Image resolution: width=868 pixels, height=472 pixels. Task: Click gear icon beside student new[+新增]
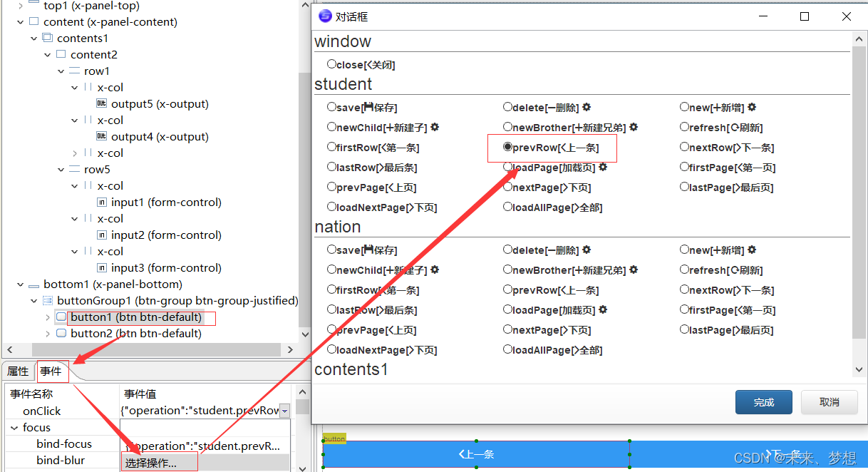coord(751,107)
